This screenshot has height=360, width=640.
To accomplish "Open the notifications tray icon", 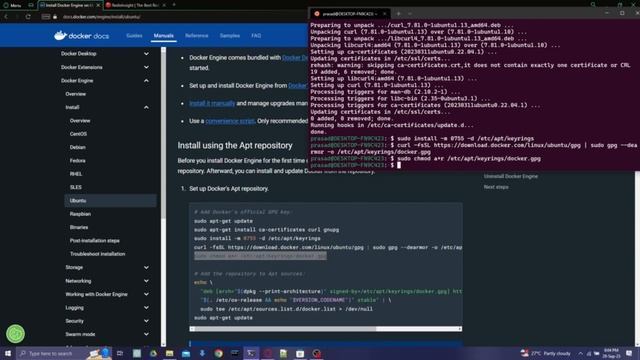I will pyautogui.click(x=629, y=353).
